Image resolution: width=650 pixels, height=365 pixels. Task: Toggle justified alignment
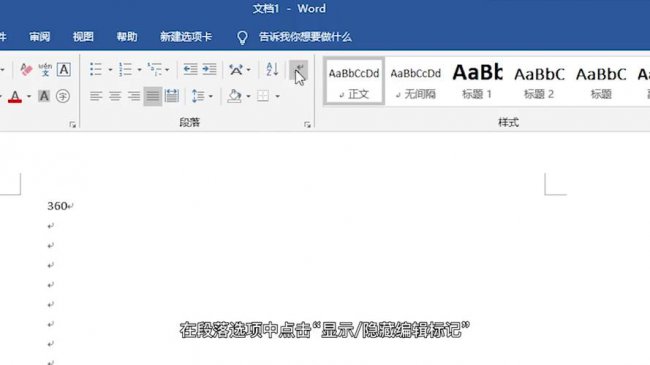click(x=153, y=96)
